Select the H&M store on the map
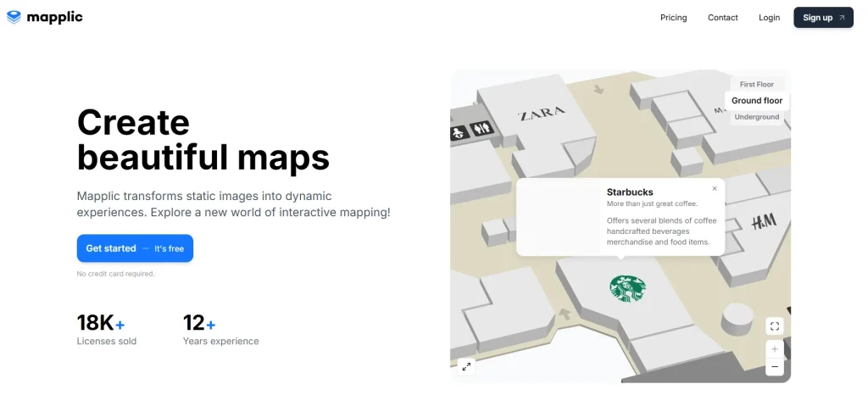The height and width of the screenshot is (401, 868). (x=764, y=222)
